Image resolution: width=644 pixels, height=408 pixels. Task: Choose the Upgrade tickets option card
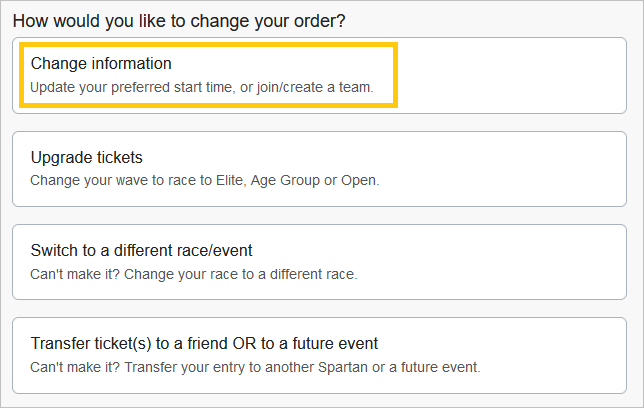coord(320,169)
